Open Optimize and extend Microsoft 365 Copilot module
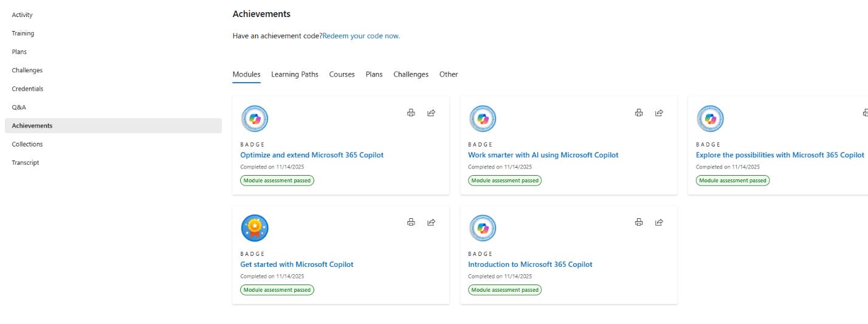 (312, 155)
